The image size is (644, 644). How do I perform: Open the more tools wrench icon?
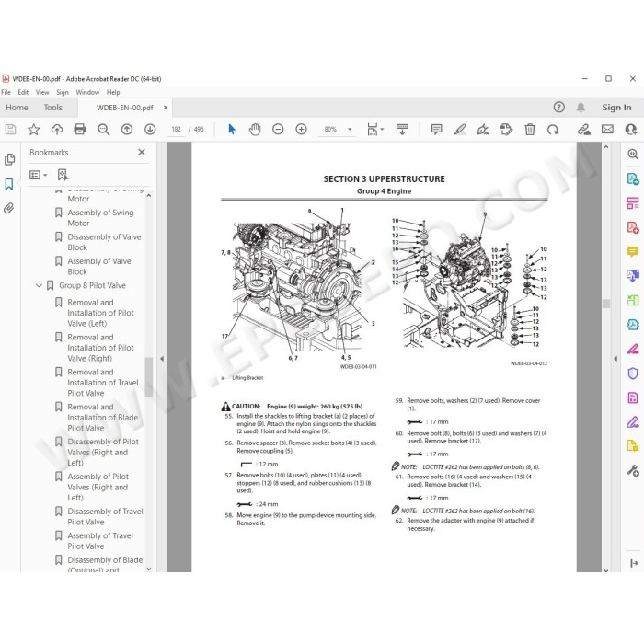[x=633, y=470]
